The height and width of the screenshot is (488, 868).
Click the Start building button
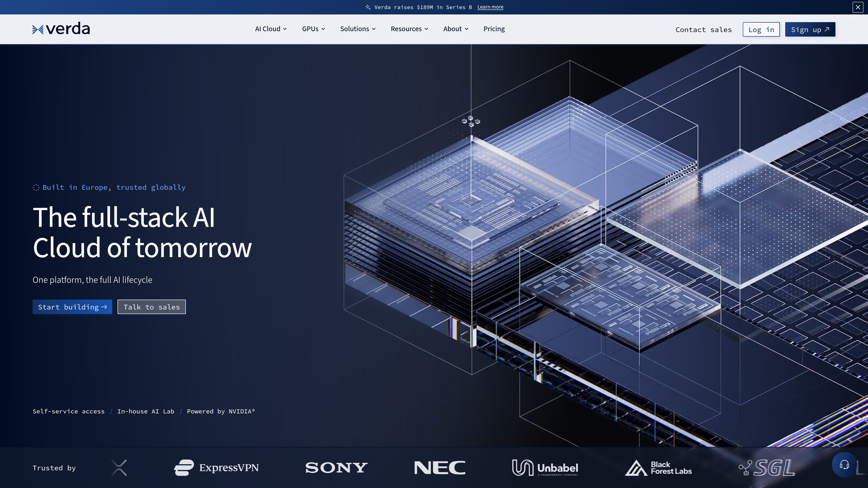click(72, 307)
